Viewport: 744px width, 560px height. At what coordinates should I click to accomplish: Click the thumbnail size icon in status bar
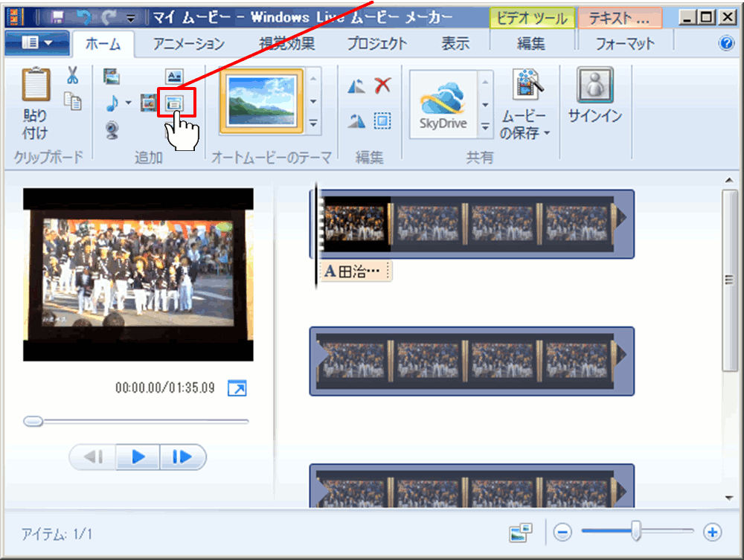click(521, 532)
